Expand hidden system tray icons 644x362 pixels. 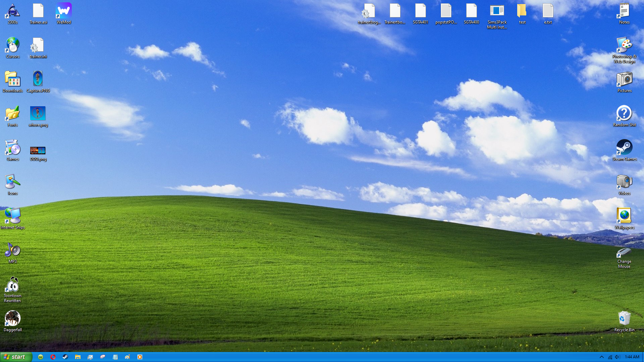601,357
